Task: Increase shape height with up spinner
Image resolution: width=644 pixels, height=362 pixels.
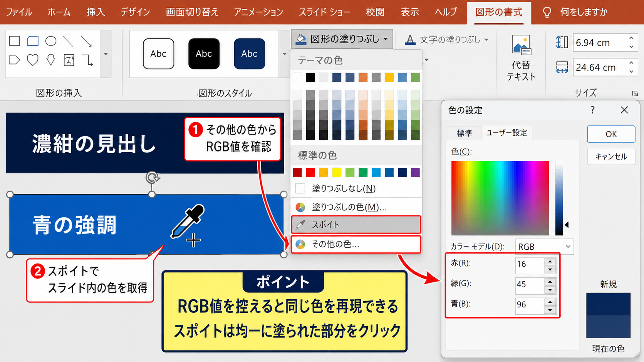Action: [631, 38]
